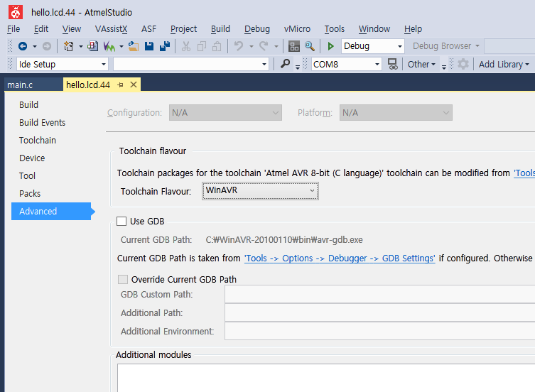The width and height of the screenshot is (535, 392).
Task: Select the Build properties page
Action: 28,104
